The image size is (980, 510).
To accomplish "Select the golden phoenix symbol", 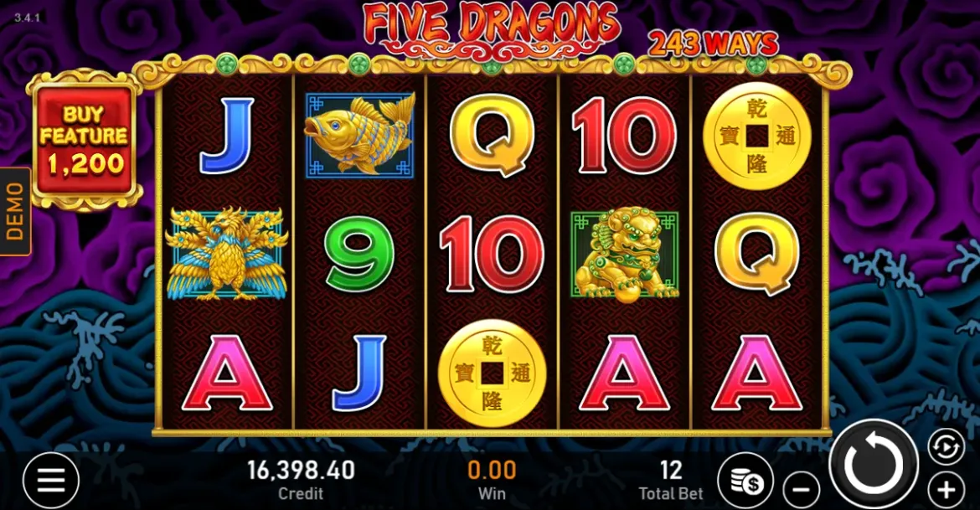I will pos(226,254).
